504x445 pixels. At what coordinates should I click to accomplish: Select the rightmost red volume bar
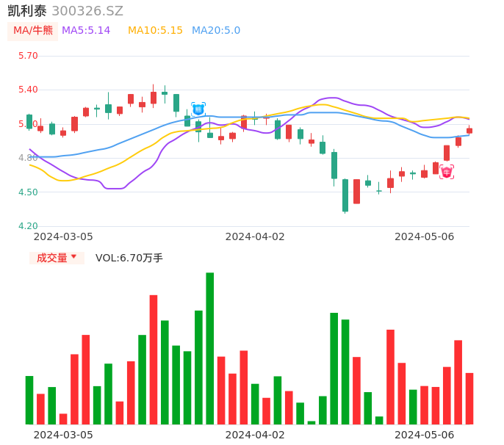tap(469, 398)
